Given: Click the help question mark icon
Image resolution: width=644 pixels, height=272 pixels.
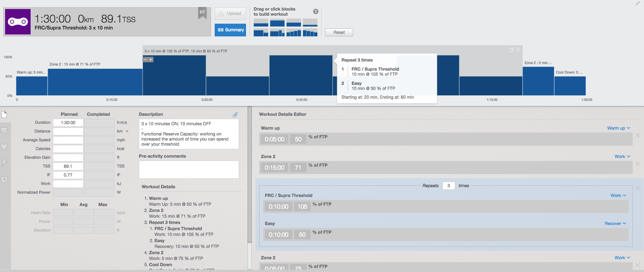Looking at the screenshot, I should (316, 12).
